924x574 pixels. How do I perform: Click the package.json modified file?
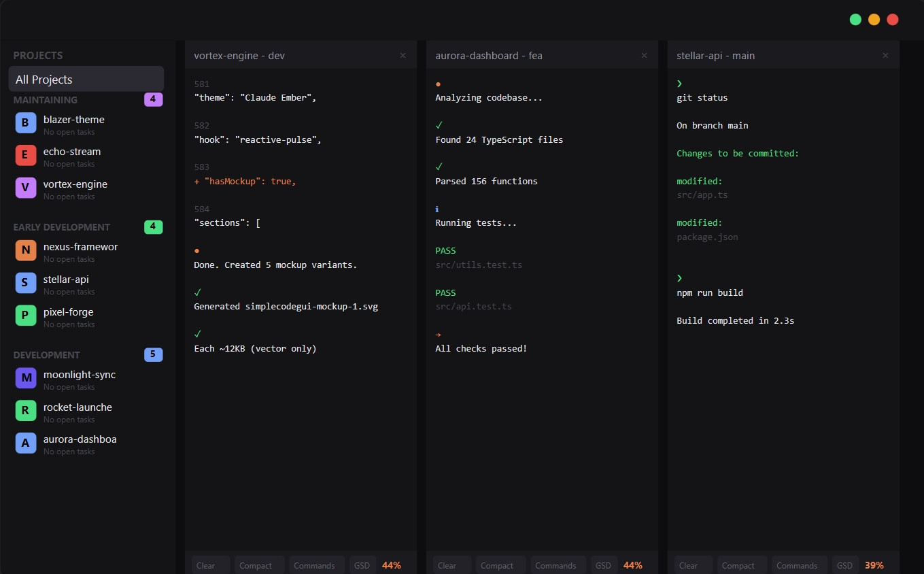[x=707, y=237]
